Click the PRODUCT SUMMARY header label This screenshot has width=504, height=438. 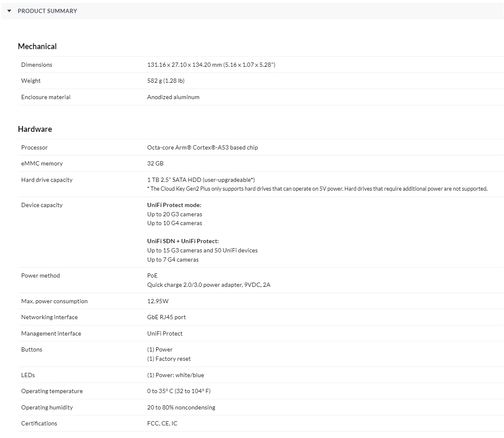pyautogui.click(x=47, y=11)
